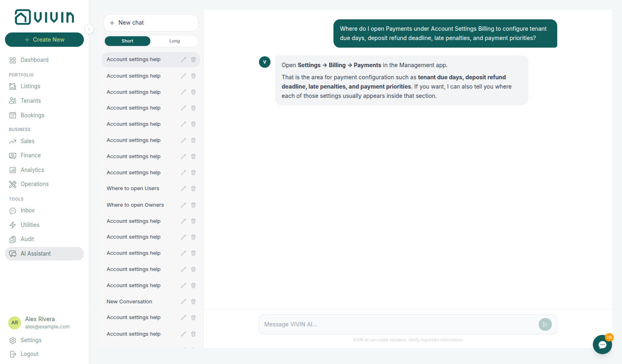Open the first Account settings help chat
This screenshot has height=364, width=622.
click(x=151, y=59)
